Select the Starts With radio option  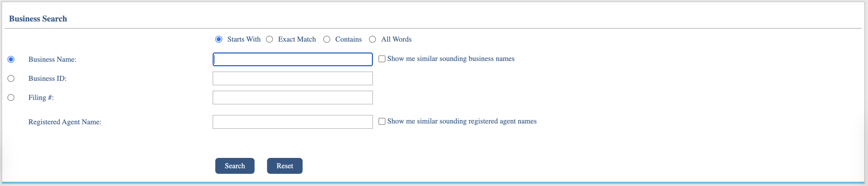(x=219, y=39)
